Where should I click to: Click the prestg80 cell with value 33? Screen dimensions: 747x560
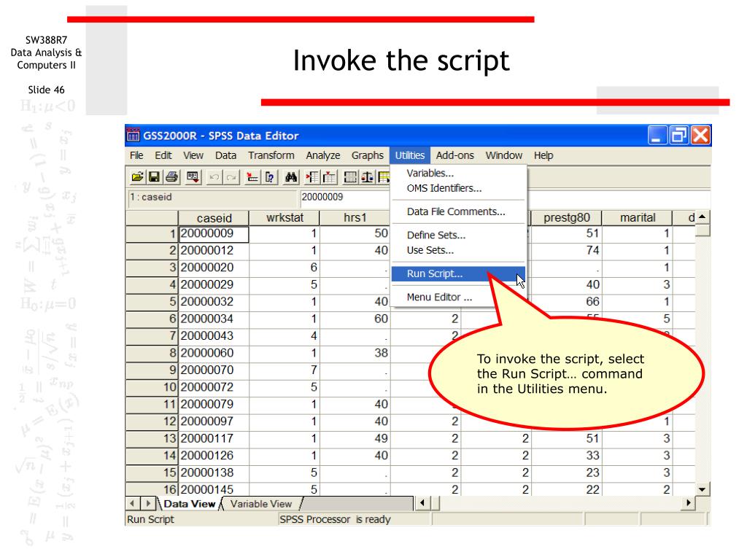(x=566, y=456)
